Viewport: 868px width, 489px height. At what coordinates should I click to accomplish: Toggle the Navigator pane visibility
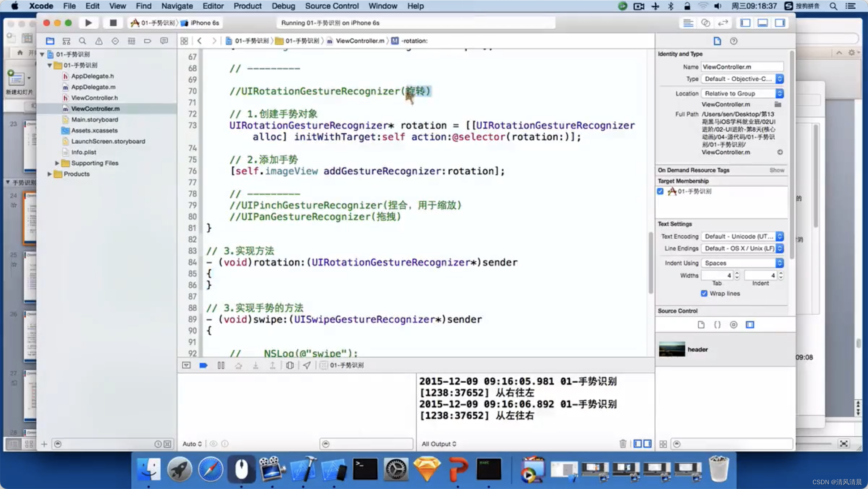(x=745, y=23)
